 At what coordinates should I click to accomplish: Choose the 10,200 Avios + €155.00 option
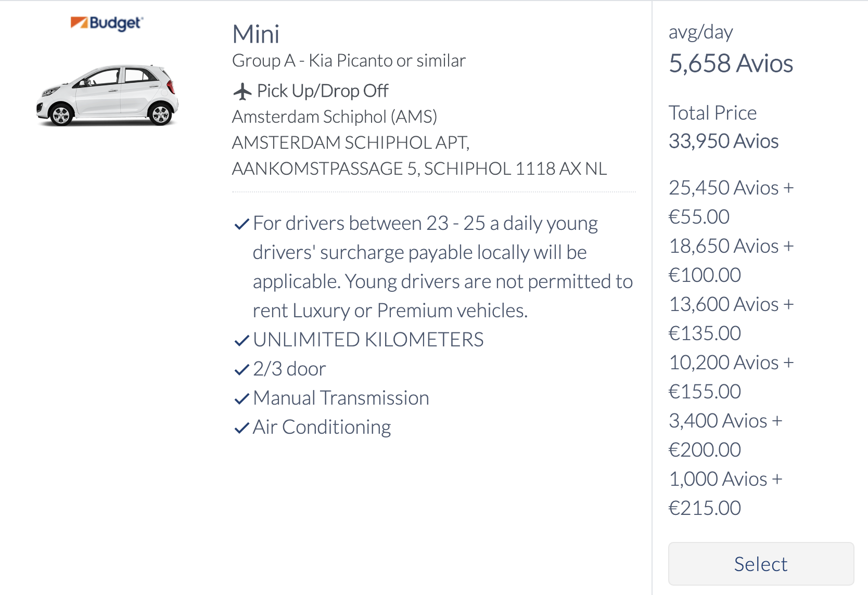731,377
